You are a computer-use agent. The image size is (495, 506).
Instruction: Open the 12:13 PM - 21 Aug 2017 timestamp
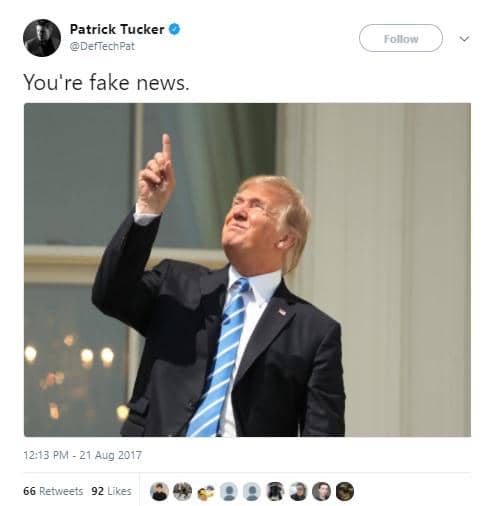[x=82, y=455]
